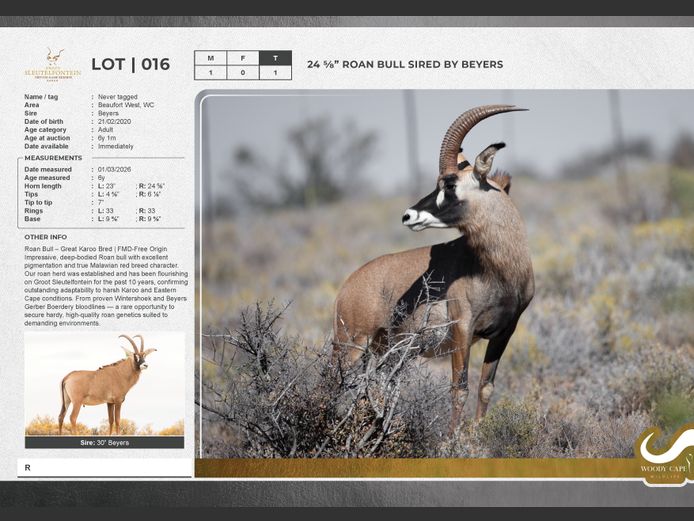The width and height of the screenshot is (694, 521).
Task: Click the value 0 under F
Action: pyautogui.click(x=243, y=73)
